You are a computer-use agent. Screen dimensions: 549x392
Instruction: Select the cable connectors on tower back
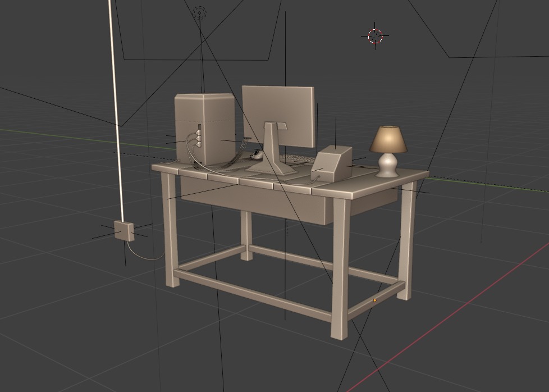pyautogui.click(x=198, y=138)
